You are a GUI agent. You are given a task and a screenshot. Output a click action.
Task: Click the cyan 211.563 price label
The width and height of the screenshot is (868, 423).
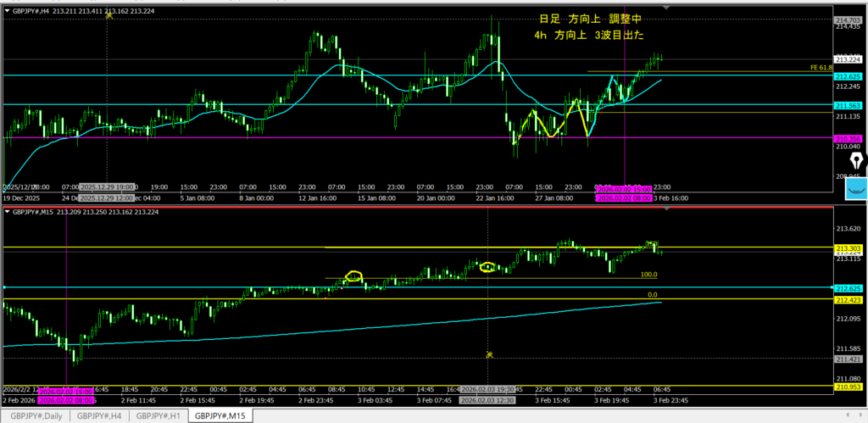pos(849,104)
